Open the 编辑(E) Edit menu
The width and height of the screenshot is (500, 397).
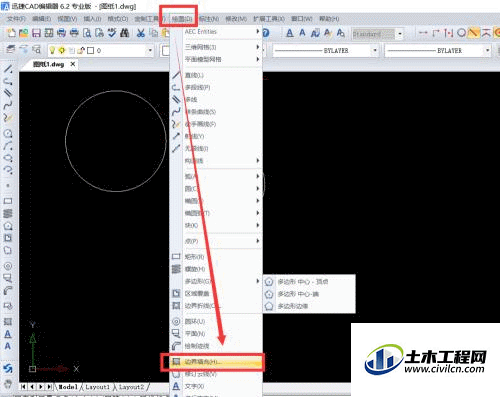41,19
